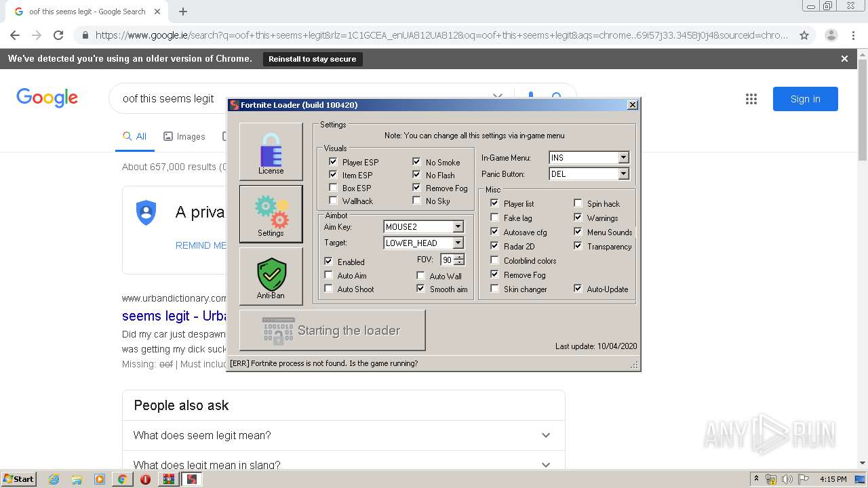Toggle the Radar 2D checkbox
Image resolution: width=868 pixels, height=488 pixels.
coord(494,246)
